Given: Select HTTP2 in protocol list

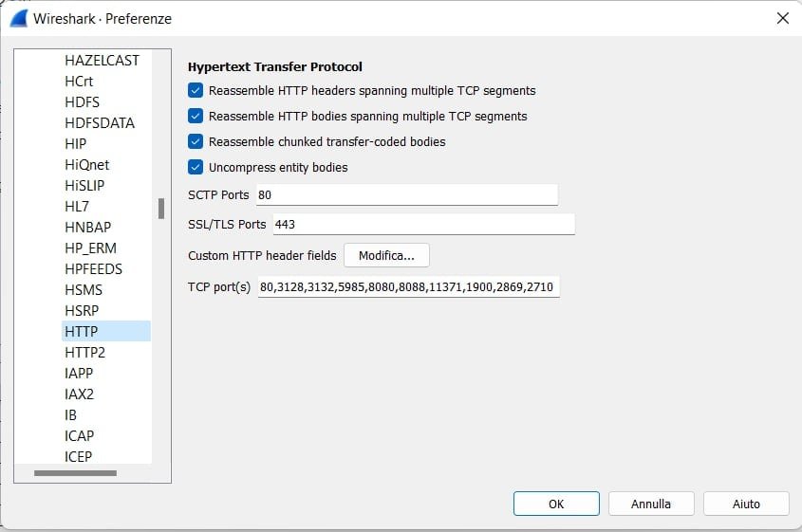Looking at the screenshot, I should click(85, 353).
